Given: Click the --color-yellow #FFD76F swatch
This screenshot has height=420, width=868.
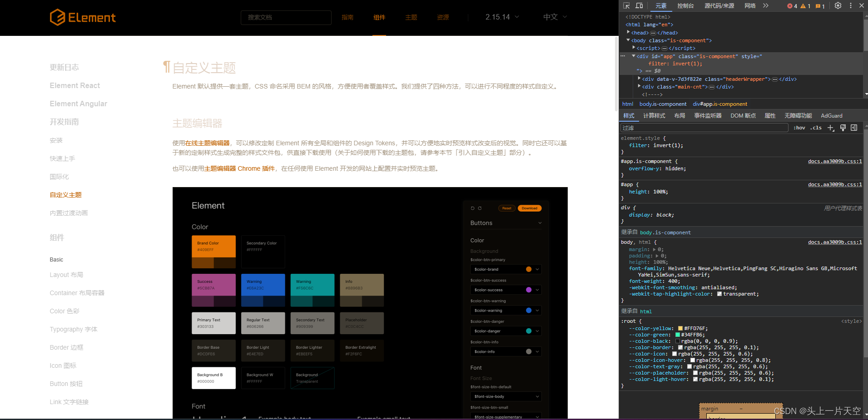Looking at the screenshot, I should click(x=680, y=328).
